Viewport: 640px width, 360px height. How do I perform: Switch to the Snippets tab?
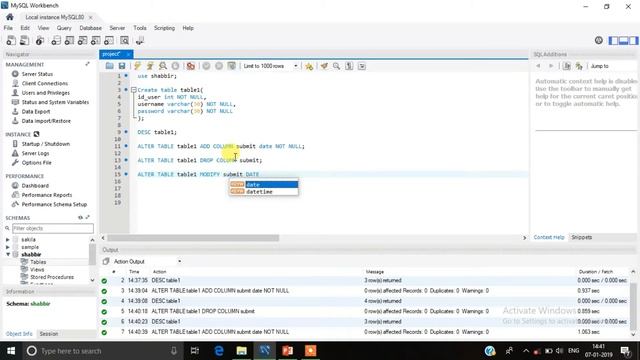point(582,237)
